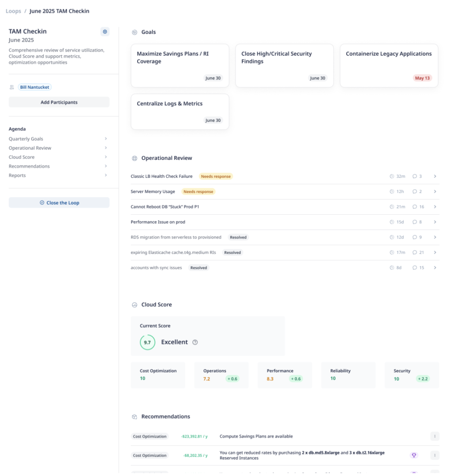Image resolution: width=453 pixels, height=476 pixels.
Task: Open the Cannot Reboot DB row chevron
Action: (435, 207)
